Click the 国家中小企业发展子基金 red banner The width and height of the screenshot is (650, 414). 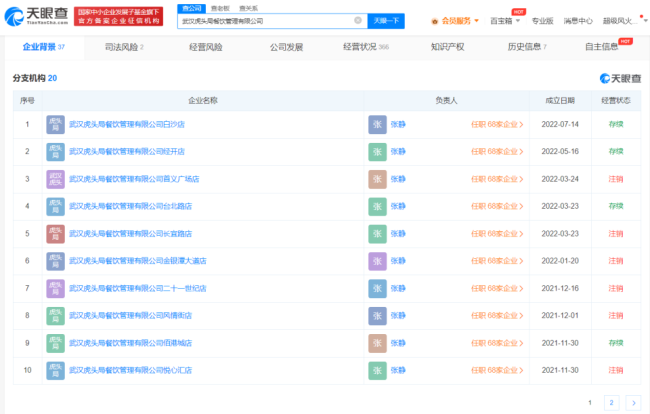click(119, 16)
